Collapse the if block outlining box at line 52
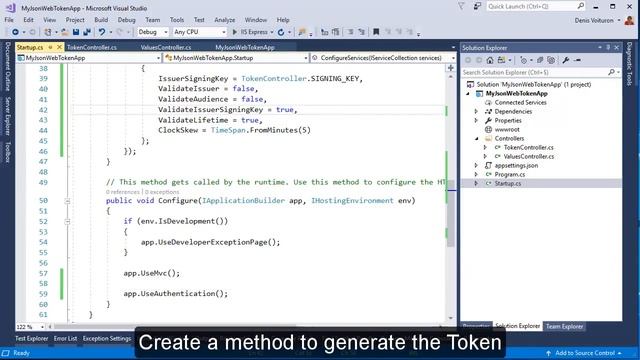 67,222
